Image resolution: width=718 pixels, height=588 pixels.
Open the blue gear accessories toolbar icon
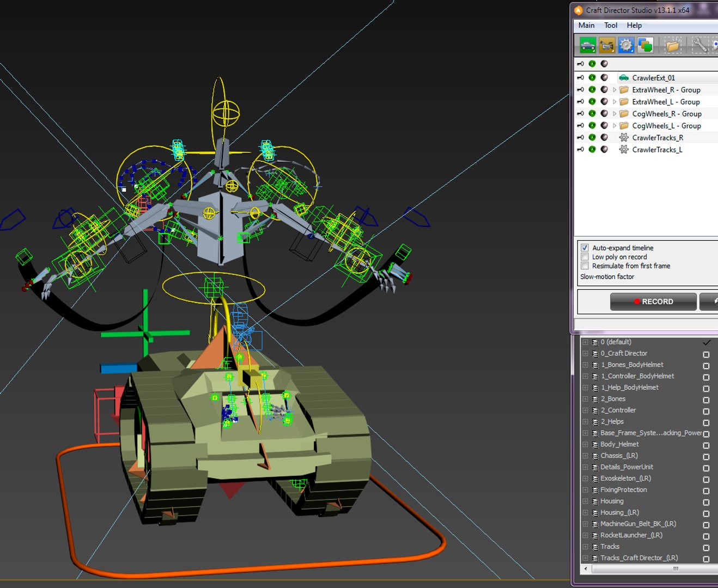point(626,45)
